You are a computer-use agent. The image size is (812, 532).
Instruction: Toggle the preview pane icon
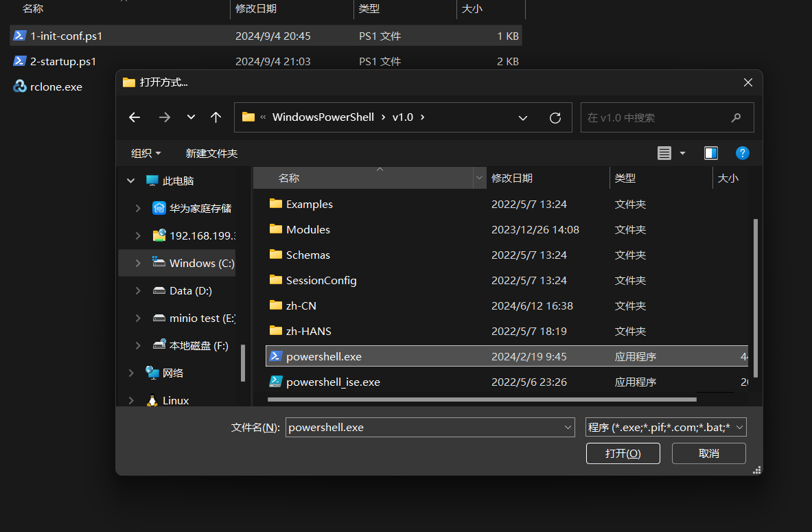tap(711, 153)
